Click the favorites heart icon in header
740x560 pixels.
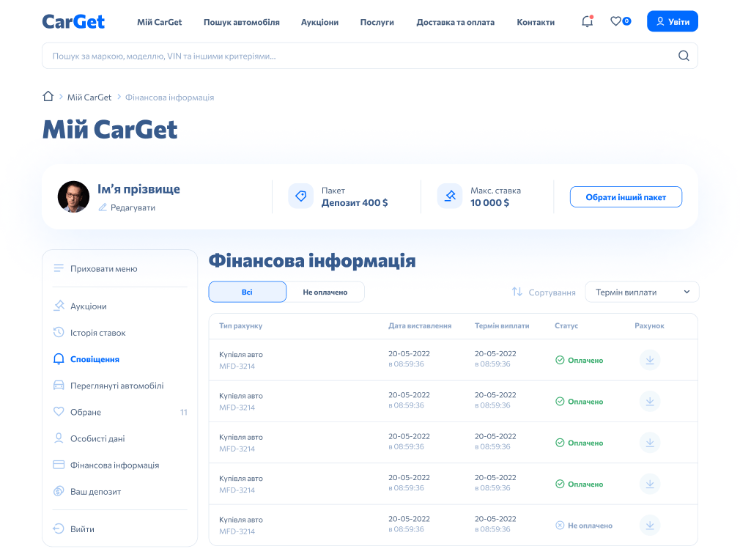pyautogui.click(x=616, y=22)
